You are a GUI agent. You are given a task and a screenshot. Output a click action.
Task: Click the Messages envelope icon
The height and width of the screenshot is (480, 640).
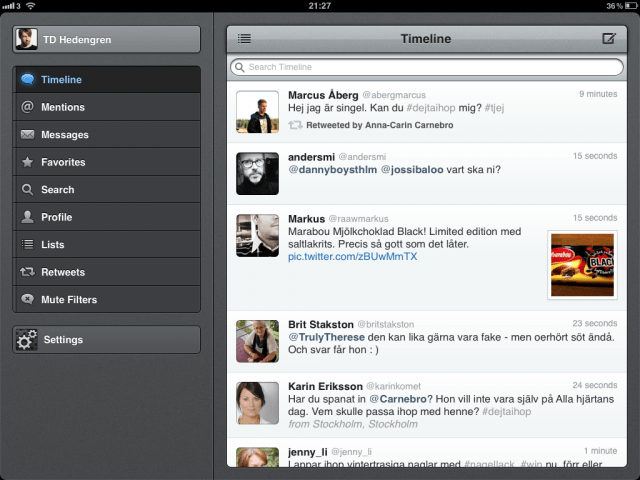(27, 134)
